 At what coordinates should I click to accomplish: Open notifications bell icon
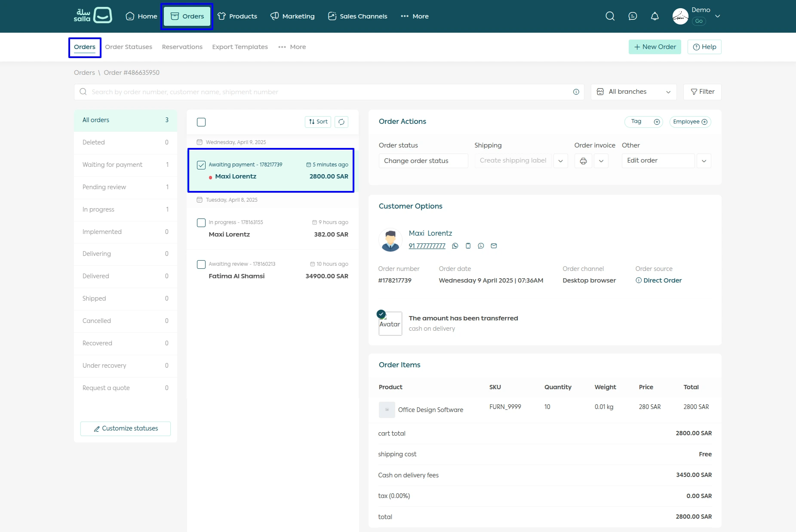pyautogui.click(x=655, y=16)
